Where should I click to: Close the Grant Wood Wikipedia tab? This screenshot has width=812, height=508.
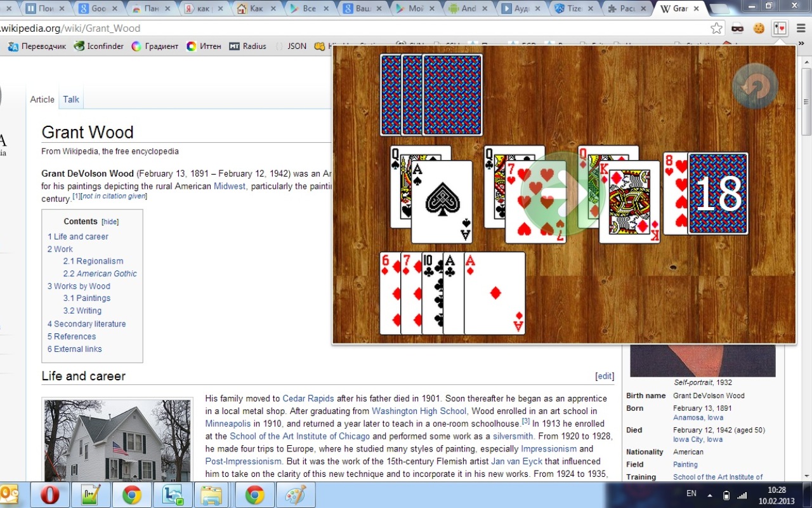coord(696,9)
